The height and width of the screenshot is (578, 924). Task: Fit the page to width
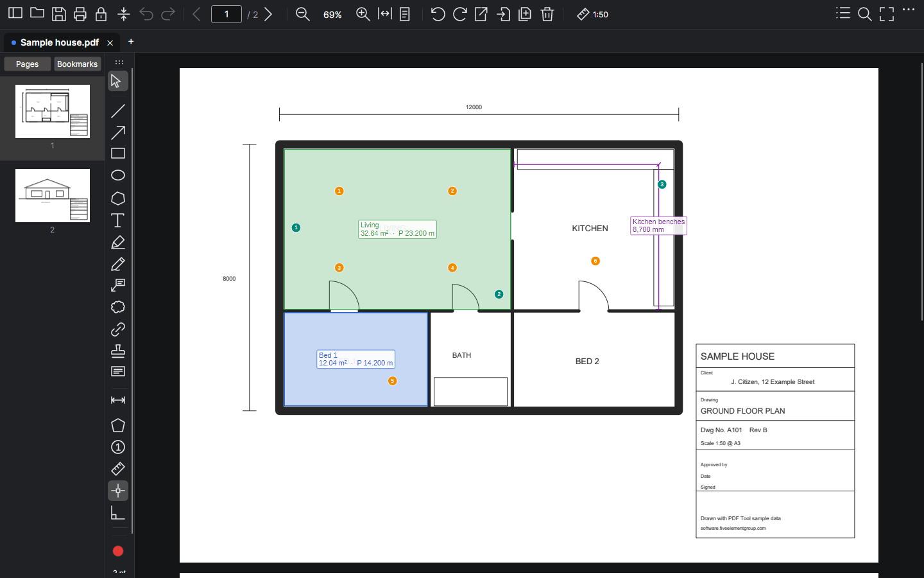point(385,14)
